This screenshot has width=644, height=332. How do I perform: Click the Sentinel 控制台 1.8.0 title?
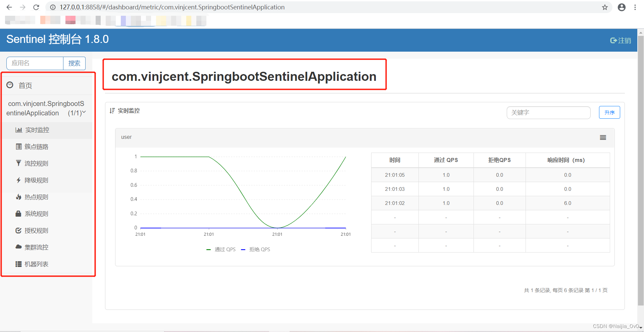click(x=57, y=39)
